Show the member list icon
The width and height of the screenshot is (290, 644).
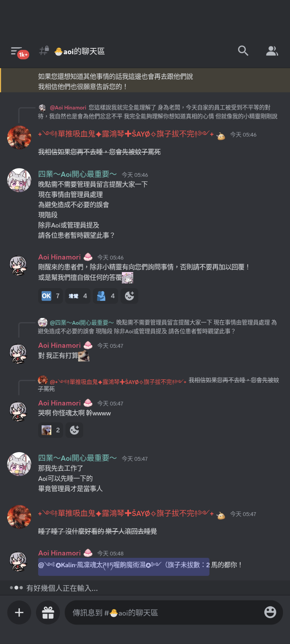(x=272, y=51)
